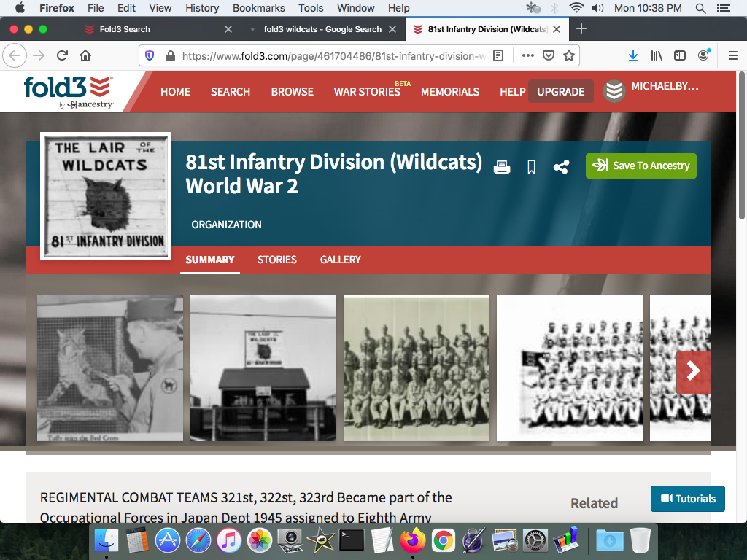Toggle the Firefox sidebar view

pos(680,55)
